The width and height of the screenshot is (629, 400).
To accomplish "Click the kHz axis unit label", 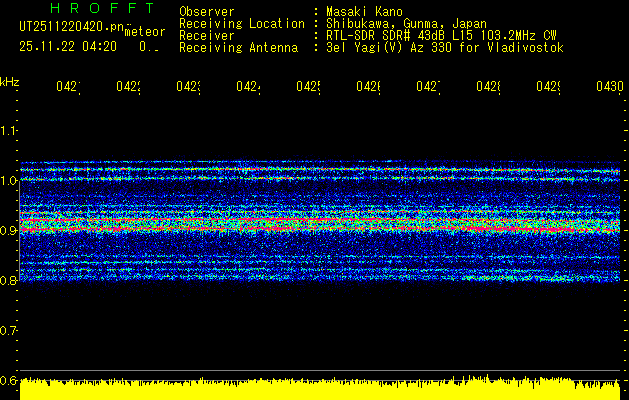I will click(x=9, y=82).
